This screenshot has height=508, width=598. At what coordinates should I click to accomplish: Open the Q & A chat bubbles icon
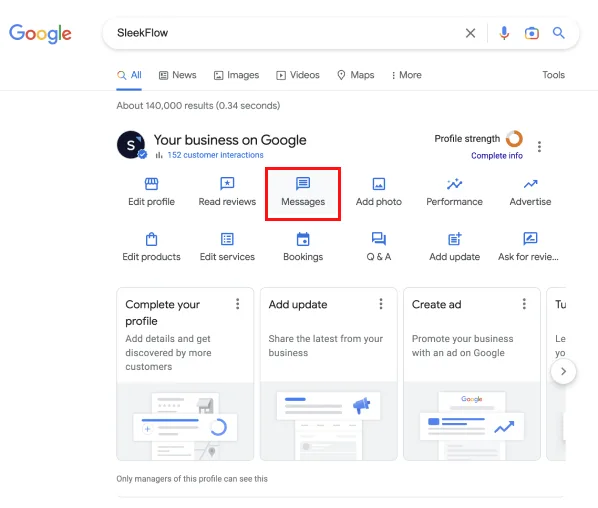pyautogui.click(x=379, y=239)
